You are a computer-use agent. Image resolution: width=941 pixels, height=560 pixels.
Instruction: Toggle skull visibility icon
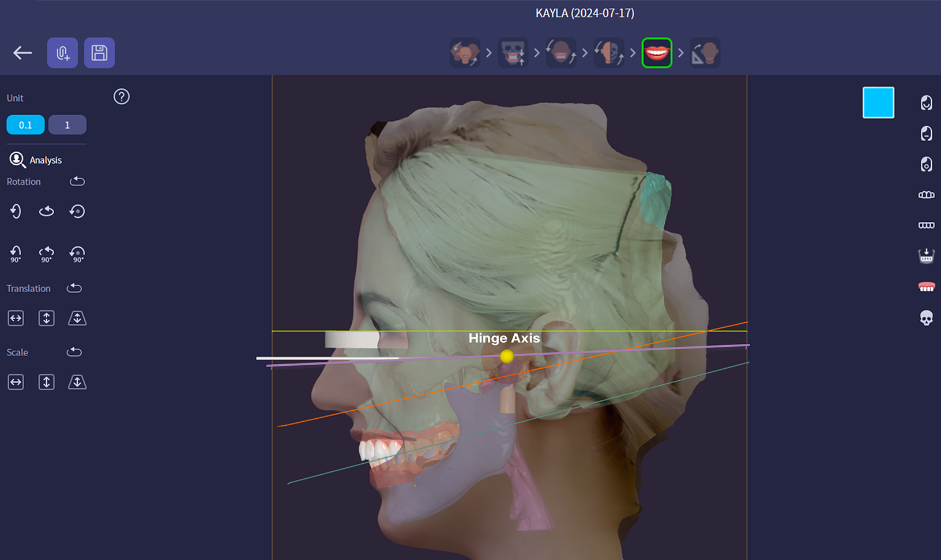[x=926, y=317]
